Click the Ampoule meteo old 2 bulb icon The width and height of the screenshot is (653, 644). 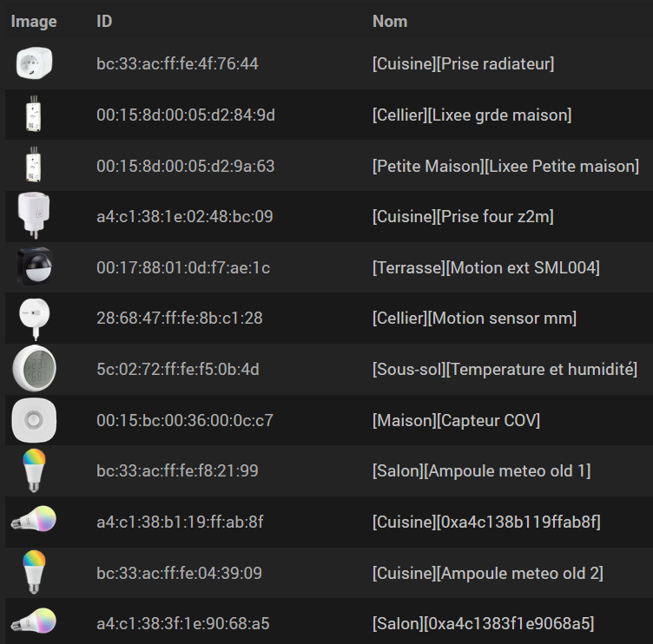pyautogui.click(x=34, y=573)
